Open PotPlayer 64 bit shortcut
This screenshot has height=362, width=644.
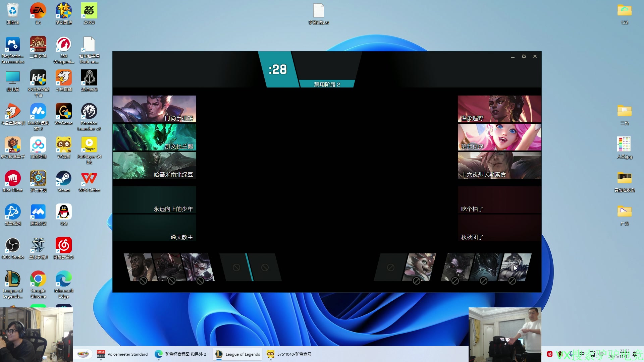tap(89, 145)
